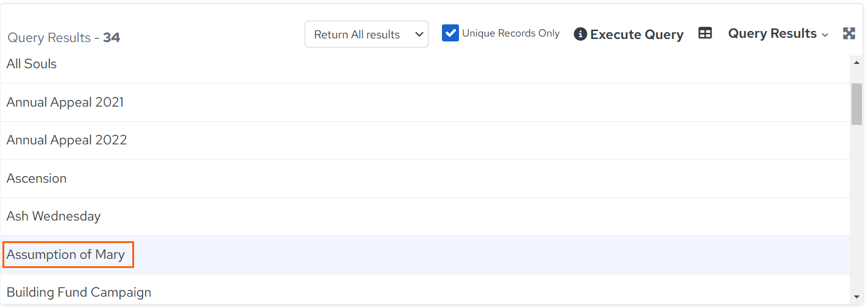The width and height of the screenshot is (868, 307).
Task: Open the Return All results dropdown
Action: [366, 34]
